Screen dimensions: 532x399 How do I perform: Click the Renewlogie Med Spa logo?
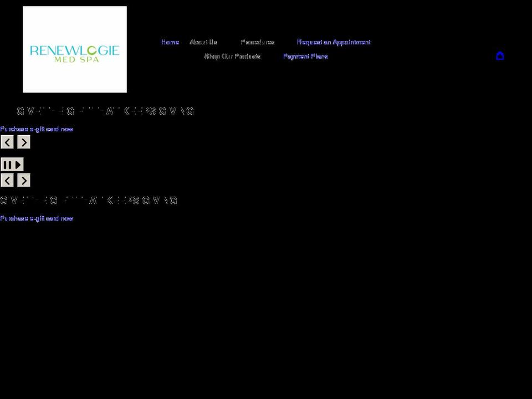click(74, 49)
